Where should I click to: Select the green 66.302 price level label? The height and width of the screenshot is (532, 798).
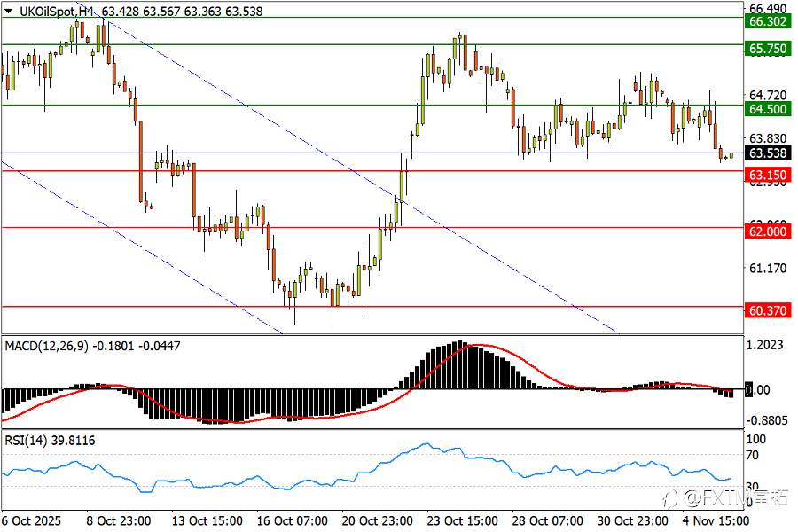coord(768,21)
